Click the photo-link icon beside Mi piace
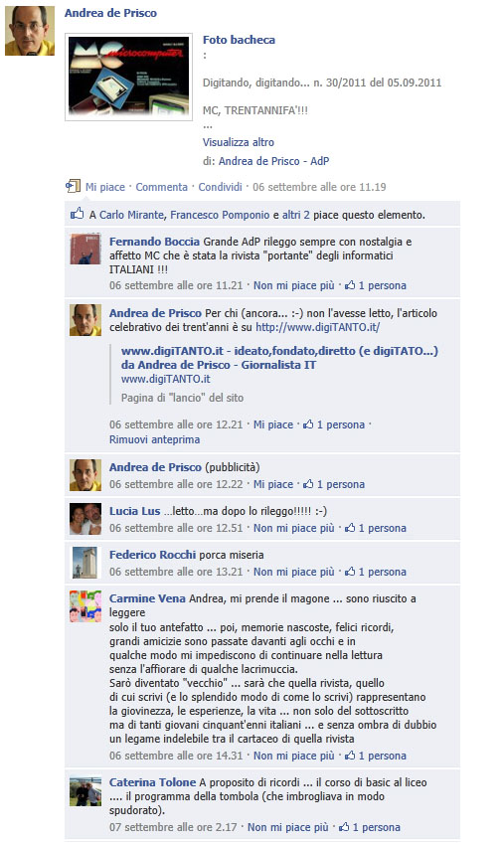 pyautogui.click(x=73, y=186)
